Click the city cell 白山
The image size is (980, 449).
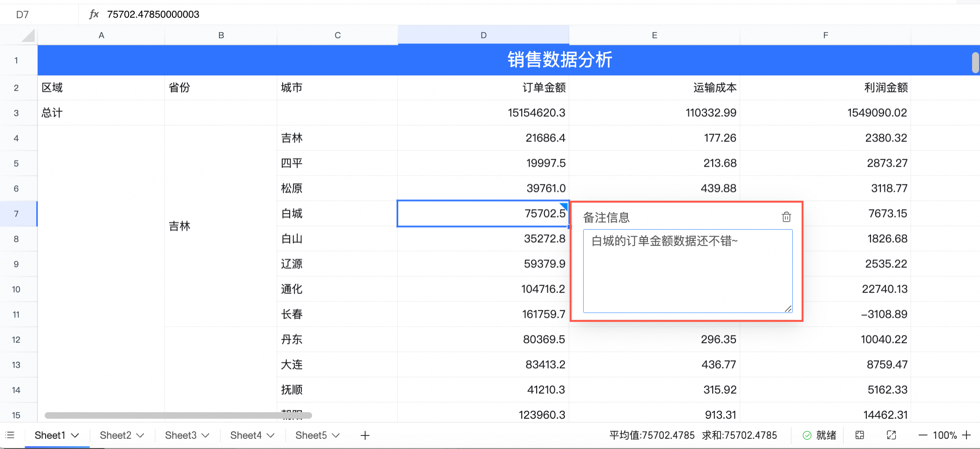337,238
